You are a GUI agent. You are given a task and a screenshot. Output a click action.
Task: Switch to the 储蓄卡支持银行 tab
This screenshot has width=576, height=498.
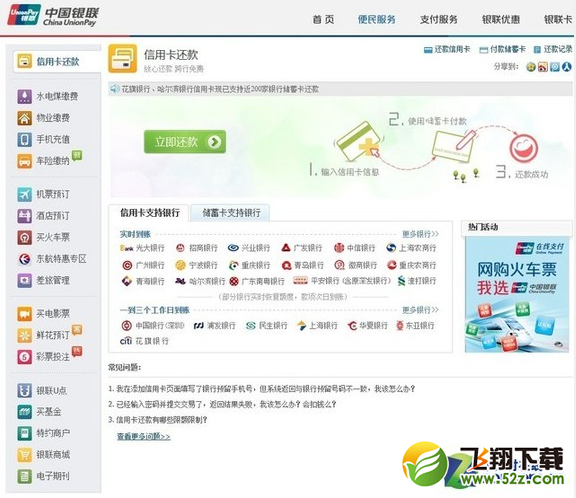(231, 213)
